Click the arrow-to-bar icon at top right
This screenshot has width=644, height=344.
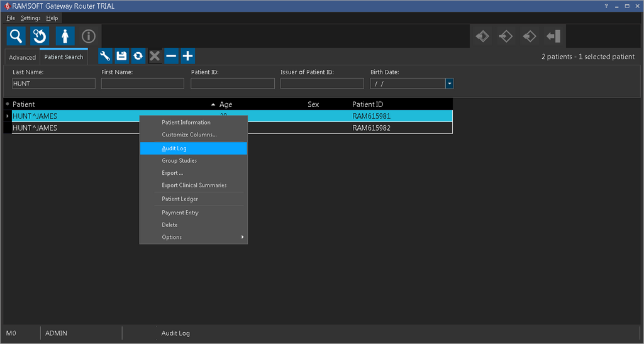[x=553, y=36]
